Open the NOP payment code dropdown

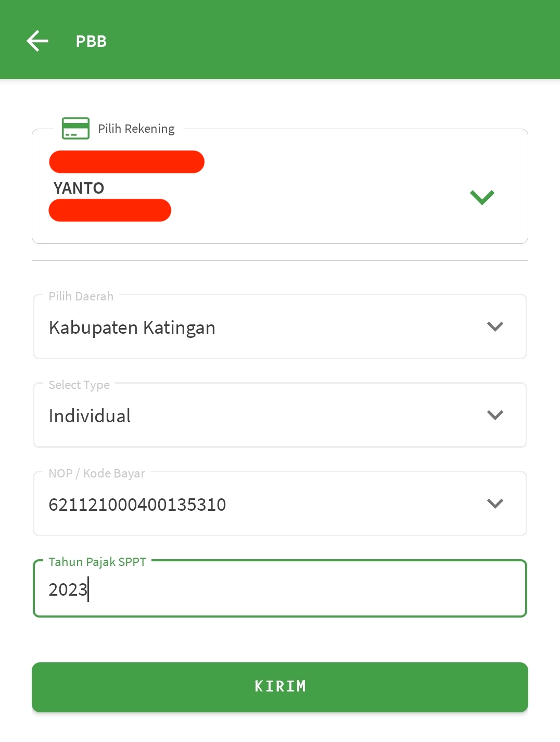(279, 504)
